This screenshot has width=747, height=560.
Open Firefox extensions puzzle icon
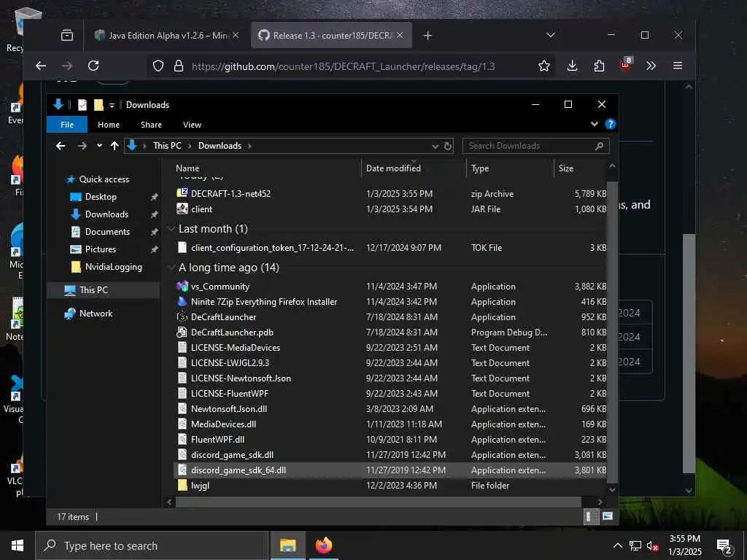[600, 66]
